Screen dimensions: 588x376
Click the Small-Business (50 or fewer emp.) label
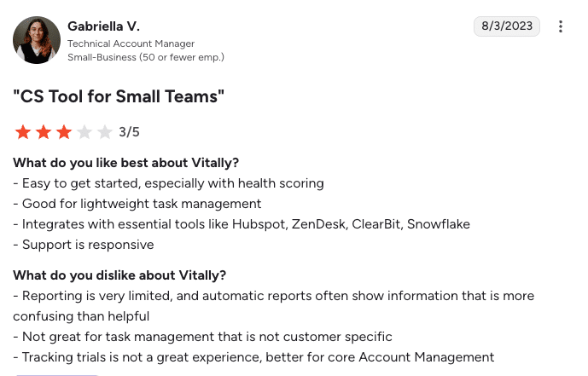(x=146, y=57)
